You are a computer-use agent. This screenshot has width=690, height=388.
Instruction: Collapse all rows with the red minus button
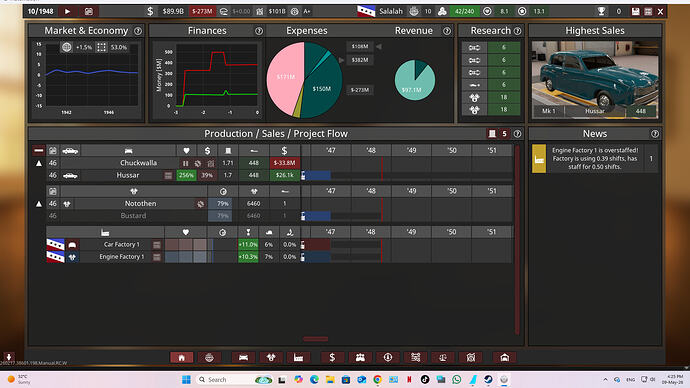39,150
